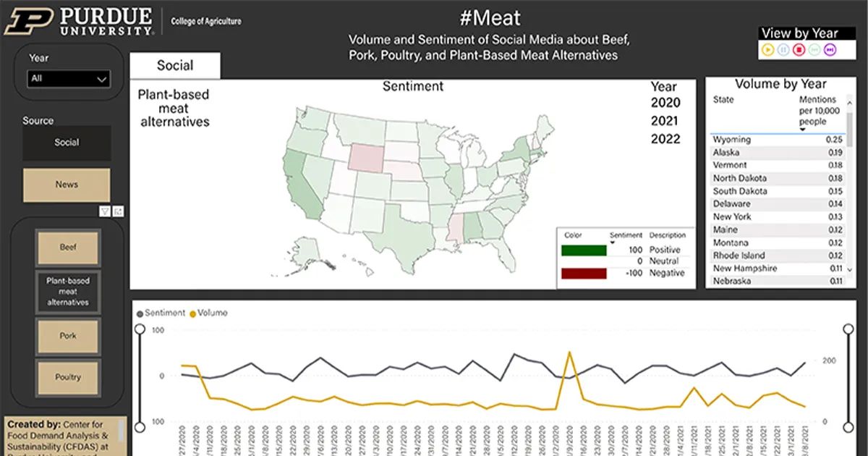Screen dimensions: 868x456
Task: Select the Beef filter button
Action: (x=69, y=247)
